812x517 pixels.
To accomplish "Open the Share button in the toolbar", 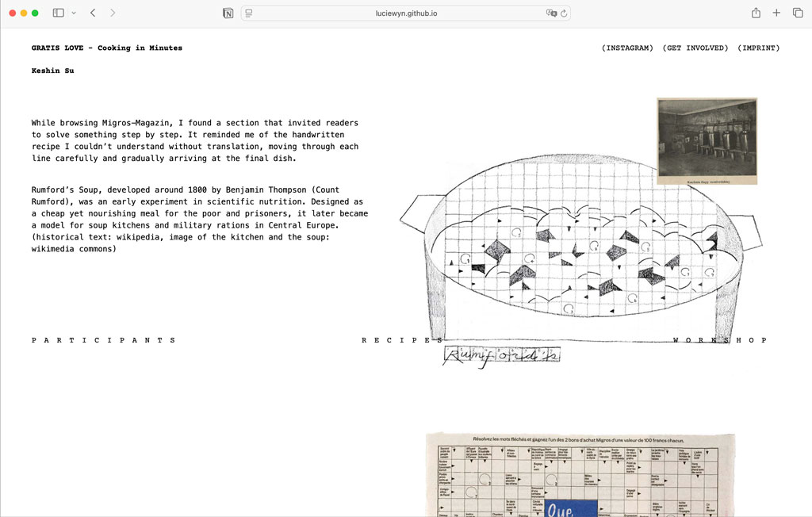I will click(x=756, y=13).
